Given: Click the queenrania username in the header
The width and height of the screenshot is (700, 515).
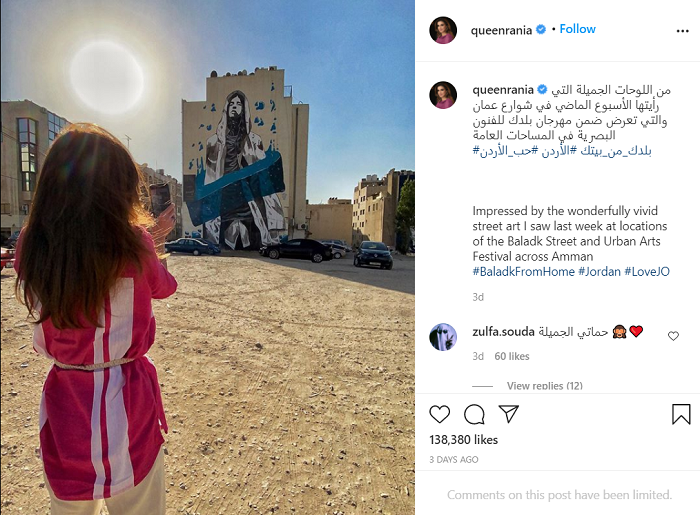Looking at the screenshot, I should 501,30.
